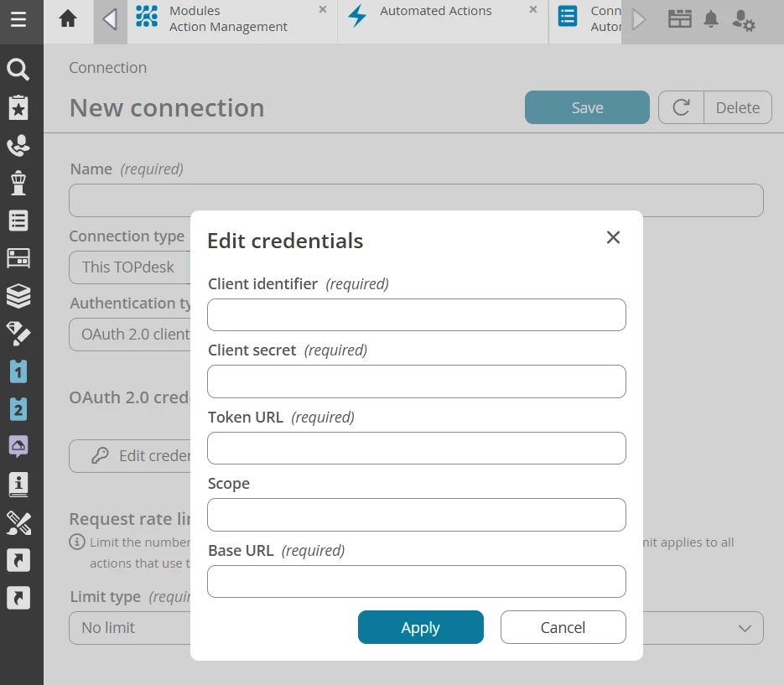Viewport: 784px width, 685px height.
Task: Click the notifications bell icon
Action: (710, 19)
